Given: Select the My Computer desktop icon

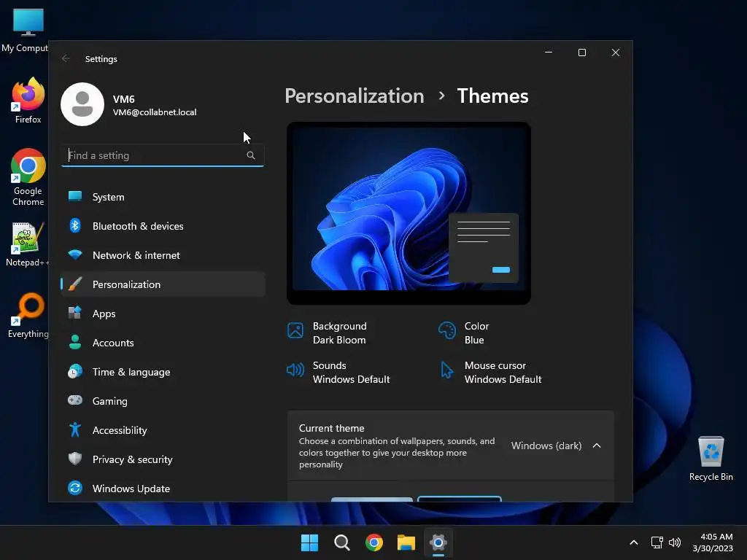Looking at the screenshot, I should pos(25,30).
